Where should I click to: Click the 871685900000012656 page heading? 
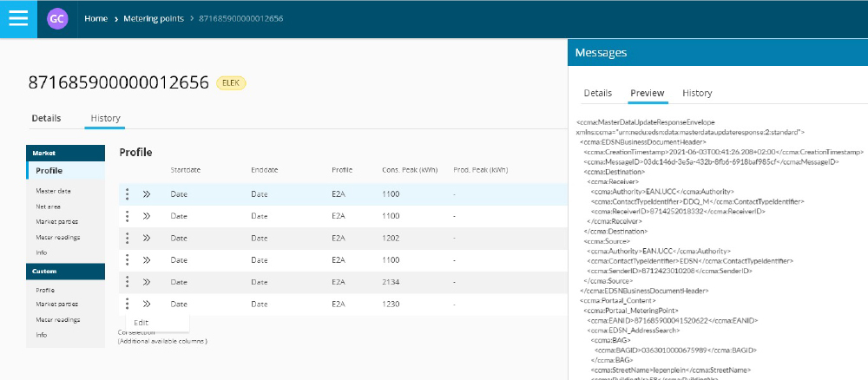[x=118, y=82]
